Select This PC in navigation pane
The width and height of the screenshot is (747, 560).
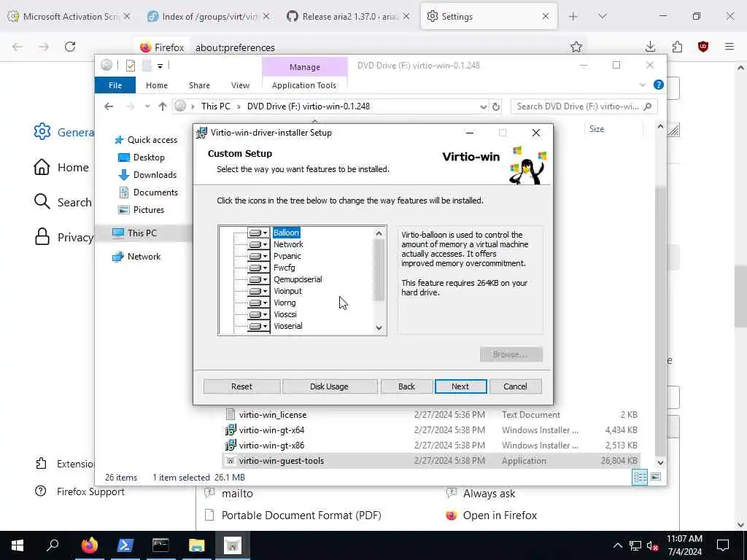click(x=142, y=233)
